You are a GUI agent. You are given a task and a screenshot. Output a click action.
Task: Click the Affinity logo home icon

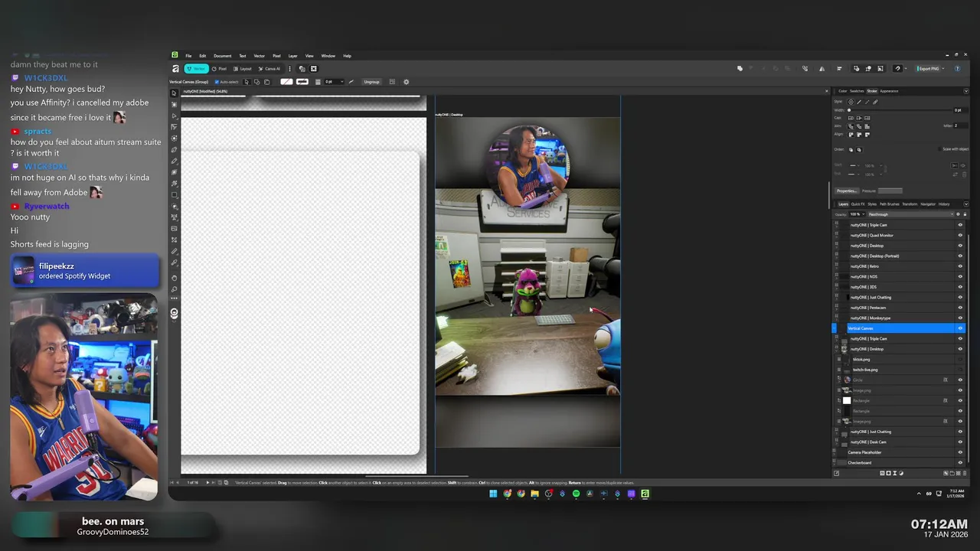pyautogui.click(x=175, y=69)
